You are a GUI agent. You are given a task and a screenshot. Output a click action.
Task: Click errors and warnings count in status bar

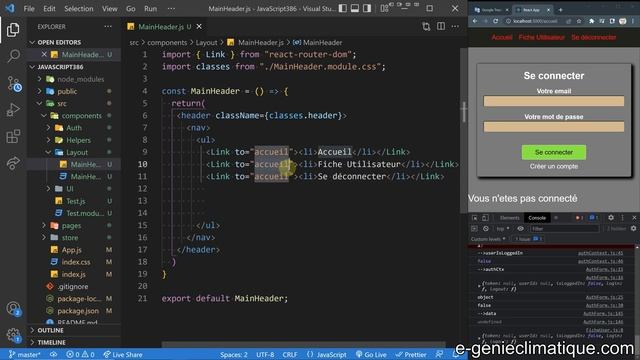pyautogui.click(x=80, y=355)
